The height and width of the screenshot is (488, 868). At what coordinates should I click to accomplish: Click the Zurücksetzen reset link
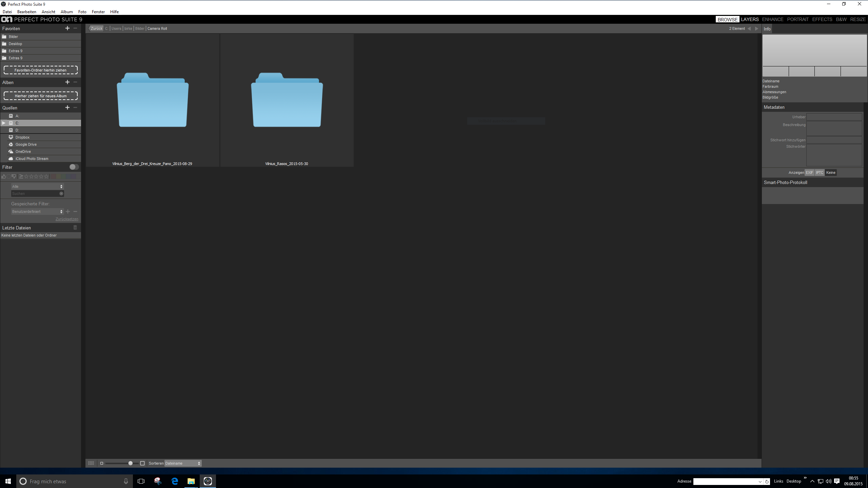67,219
